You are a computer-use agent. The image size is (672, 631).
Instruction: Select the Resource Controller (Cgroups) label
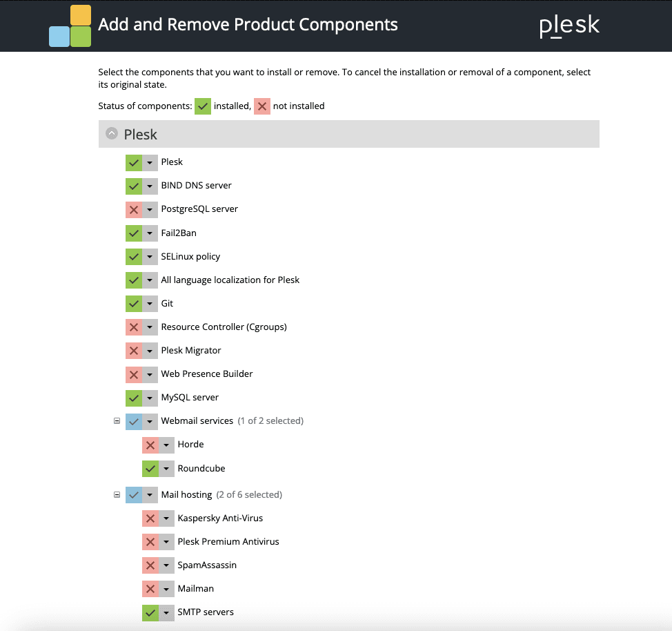[x=224, y=327]
